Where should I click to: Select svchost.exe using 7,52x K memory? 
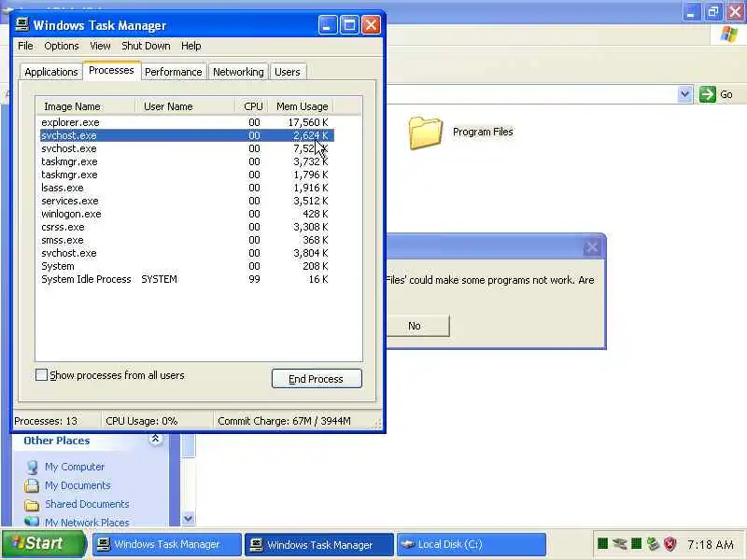pyautogui.click(x=187, y=148)
